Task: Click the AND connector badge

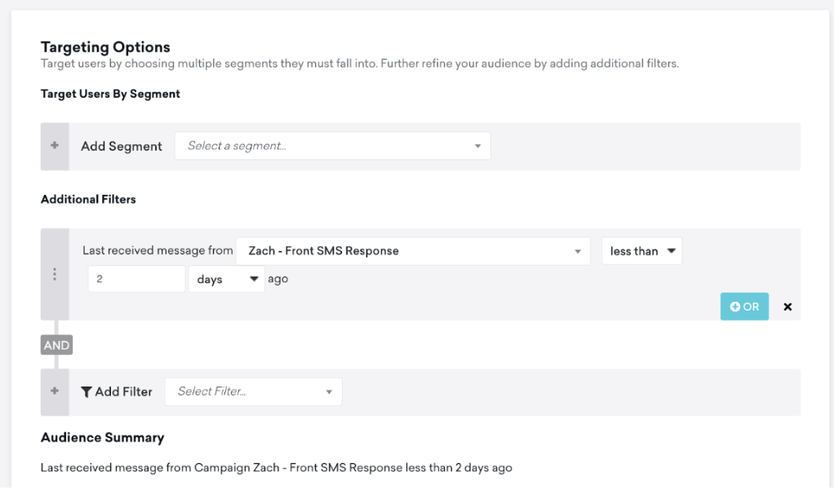Action: coord(56,345)
